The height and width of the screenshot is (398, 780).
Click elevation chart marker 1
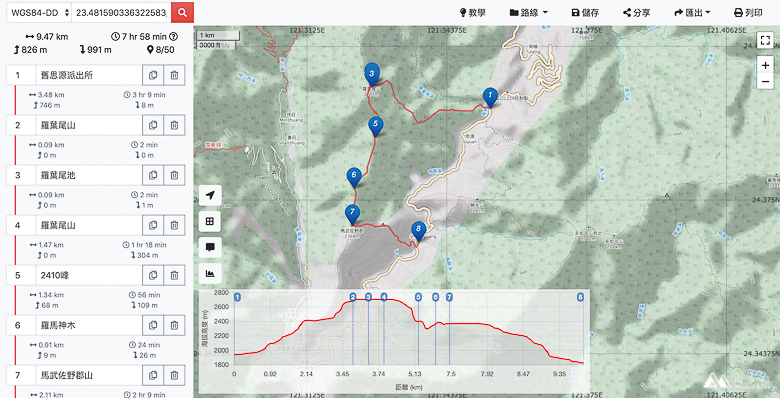click(x=237, y=298)
